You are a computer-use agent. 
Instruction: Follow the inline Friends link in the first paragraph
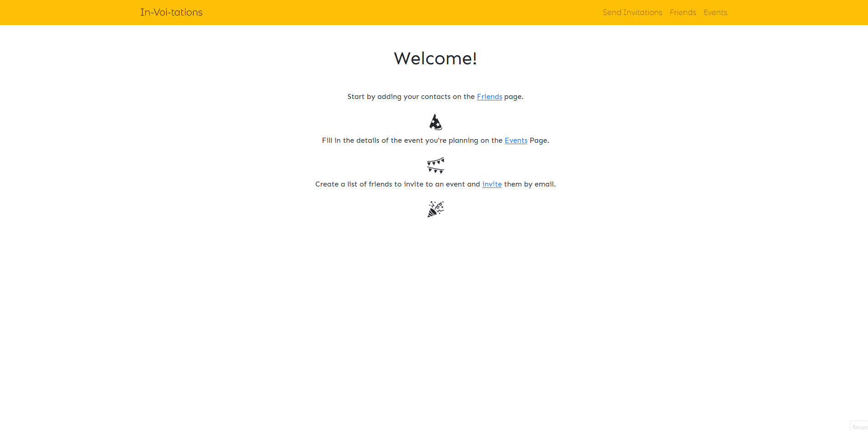[x=489, y=97]
